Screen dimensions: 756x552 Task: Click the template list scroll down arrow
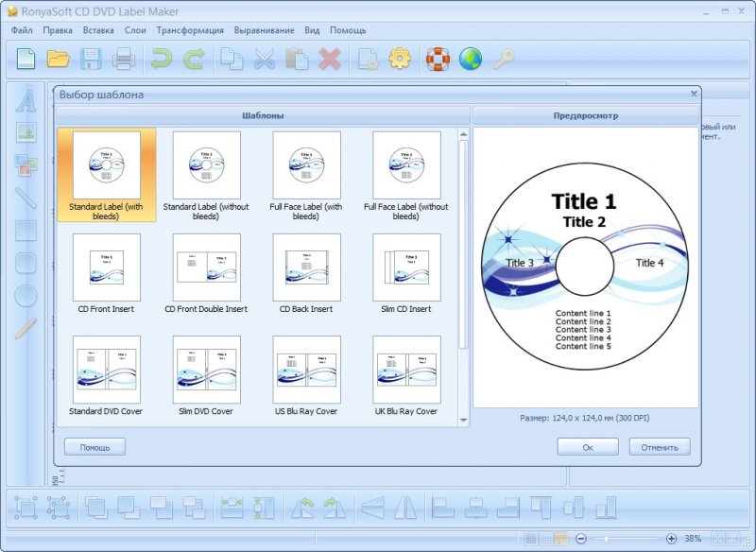463,421
